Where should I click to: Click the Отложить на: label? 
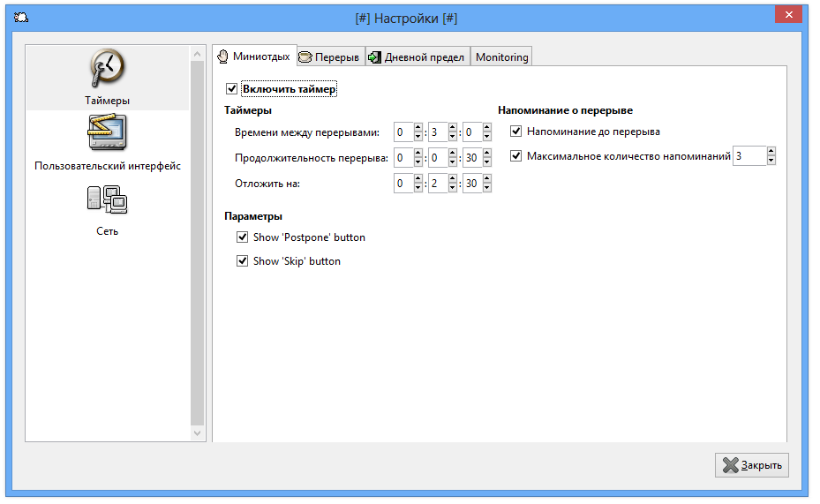pos(267,184)
